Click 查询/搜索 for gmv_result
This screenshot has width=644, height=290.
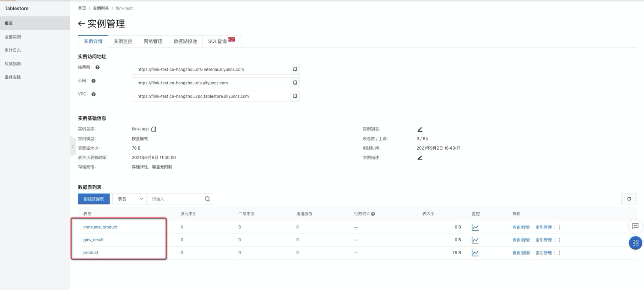pos(521,240)
